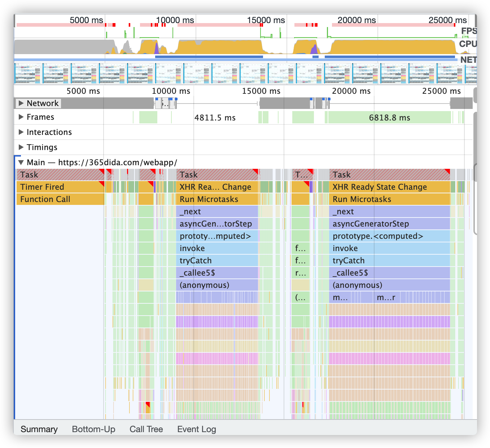Expand the Frames track
490x448 pixels.
click(21, 117)
